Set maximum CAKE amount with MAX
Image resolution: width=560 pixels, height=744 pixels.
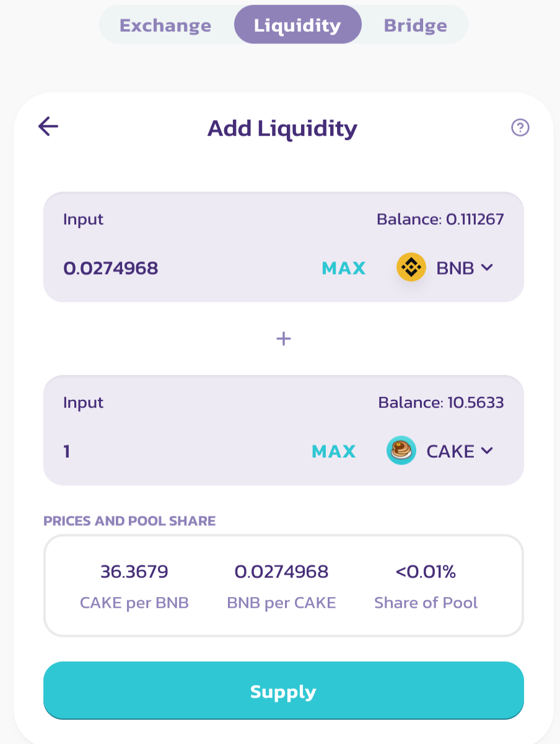(334, 451)
